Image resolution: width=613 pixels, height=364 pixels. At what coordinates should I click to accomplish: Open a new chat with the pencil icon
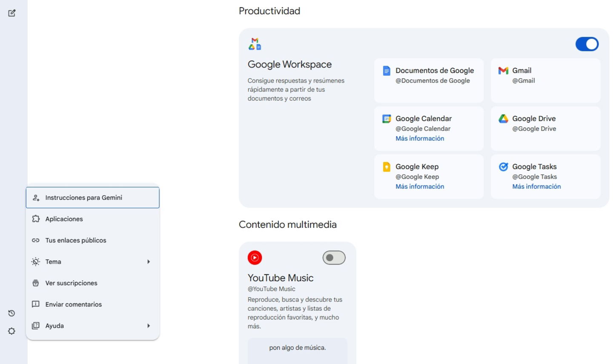click(11, 13)
